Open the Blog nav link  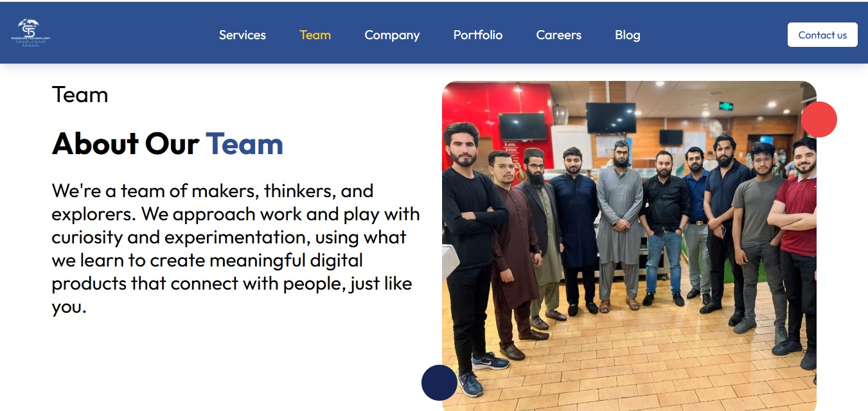628,35
